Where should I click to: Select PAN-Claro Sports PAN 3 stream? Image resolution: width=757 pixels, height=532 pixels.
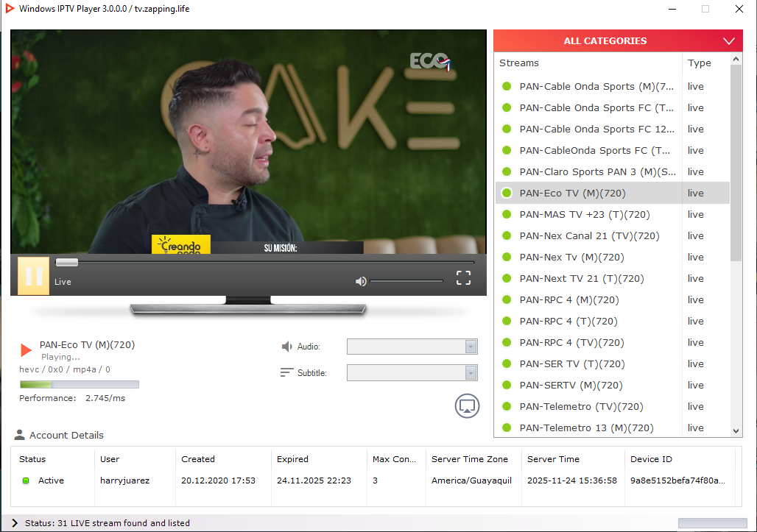pos(612,171)
